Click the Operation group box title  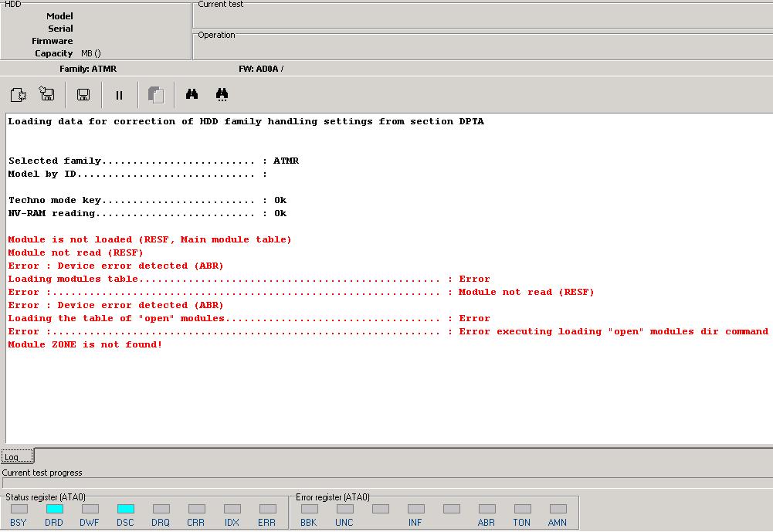(216, 35)
